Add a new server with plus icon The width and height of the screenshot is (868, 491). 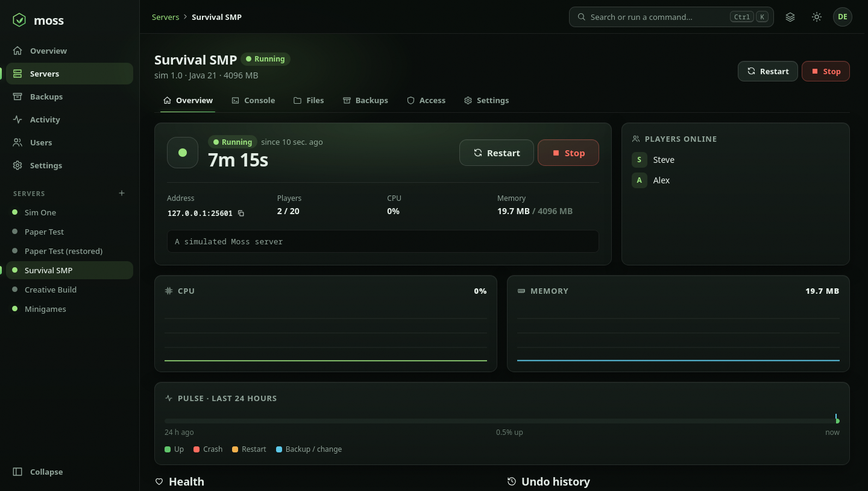pos(122,193)
